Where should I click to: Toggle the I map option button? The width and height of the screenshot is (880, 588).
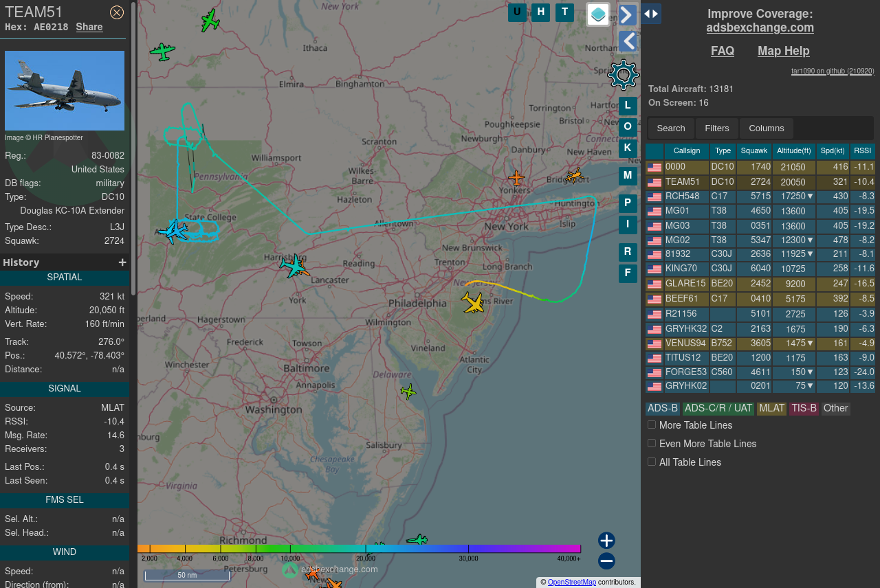(628, 225)
